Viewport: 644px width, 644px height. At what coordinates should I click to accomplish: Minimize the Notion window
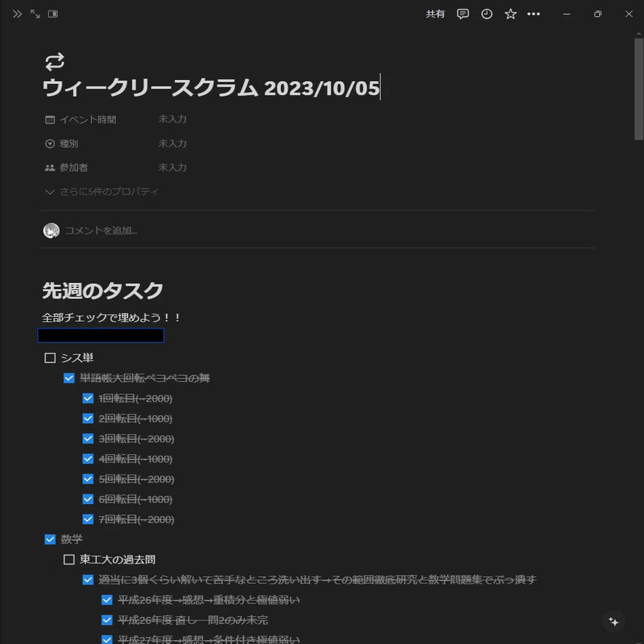pyautogui.click(x=566, y=14)
